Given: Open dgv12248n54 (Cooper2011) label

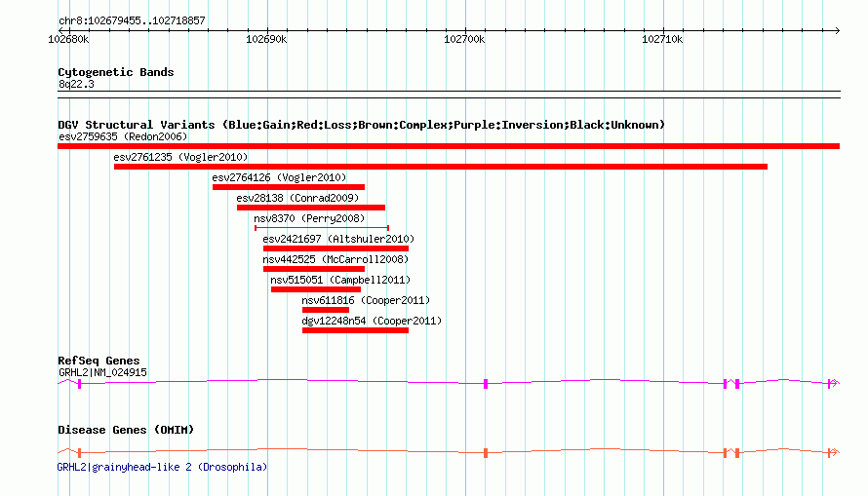Looking at the screenshot, I should [x=372, y=321].
